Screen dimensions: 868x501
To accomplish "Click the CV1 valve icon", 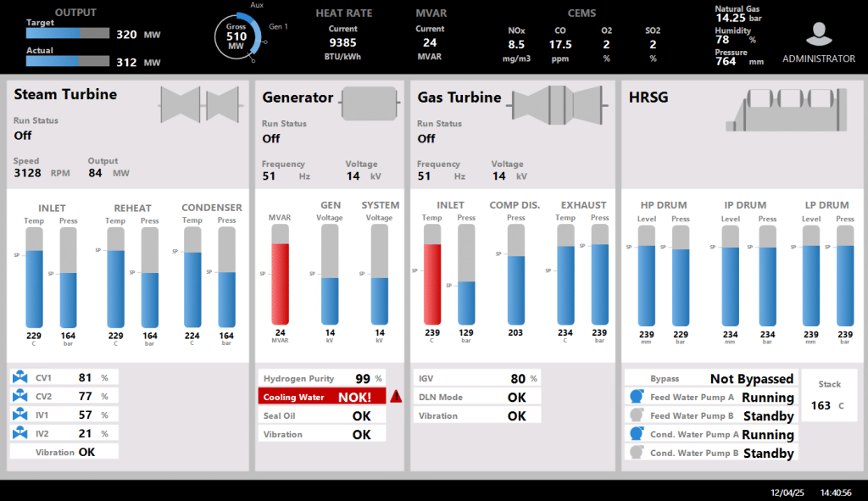I will pos(20,378).
